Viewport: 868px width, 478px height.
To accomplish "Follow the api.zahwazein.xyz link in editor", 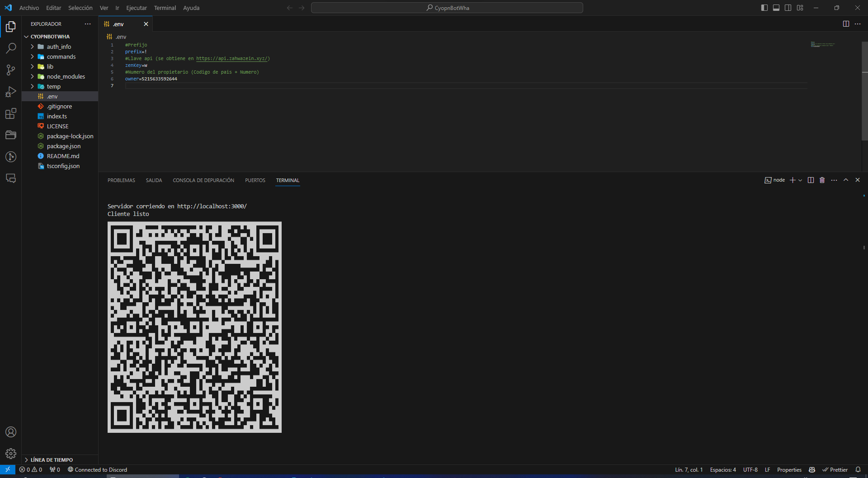I will tap(231, 59).
